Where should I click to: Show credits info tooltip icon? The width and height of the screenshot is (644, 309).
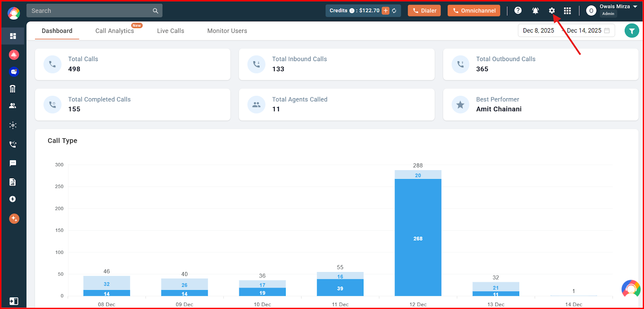point(352,11)
